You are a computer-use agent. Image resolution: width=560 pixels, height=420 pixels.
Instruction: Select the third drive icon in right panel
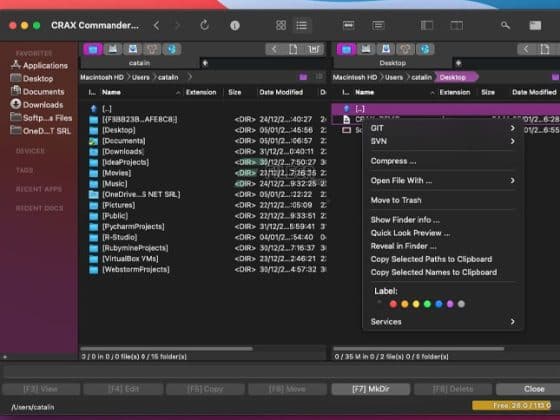[386, 49]
